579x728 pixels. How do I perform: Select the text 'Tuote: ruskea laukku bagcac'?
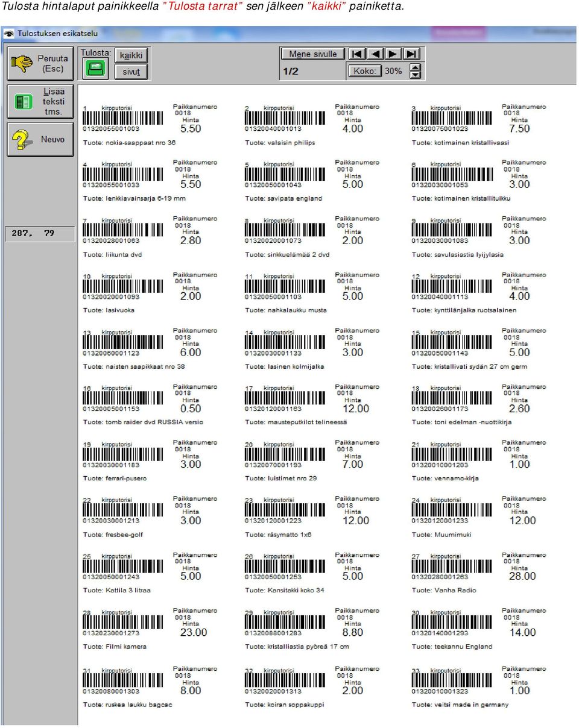(128, 704)
